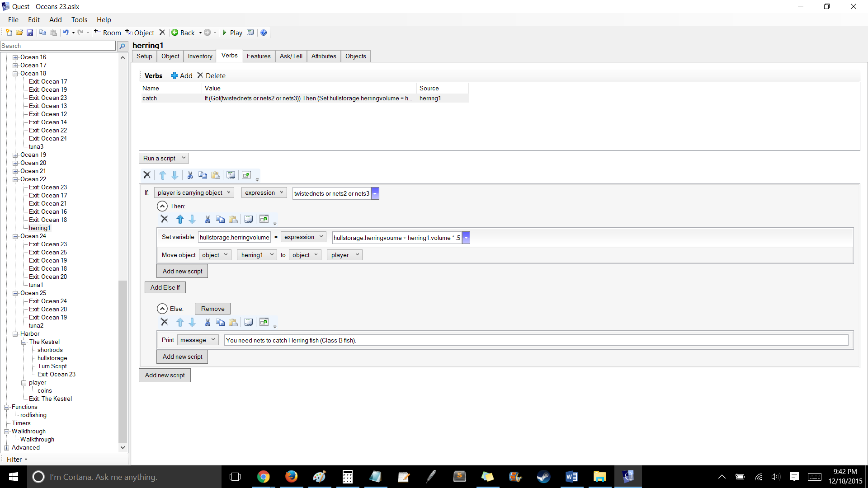The width and height of the screenshot is (868, 488).
Task: Click the Play game button
Action: (232, 33)
